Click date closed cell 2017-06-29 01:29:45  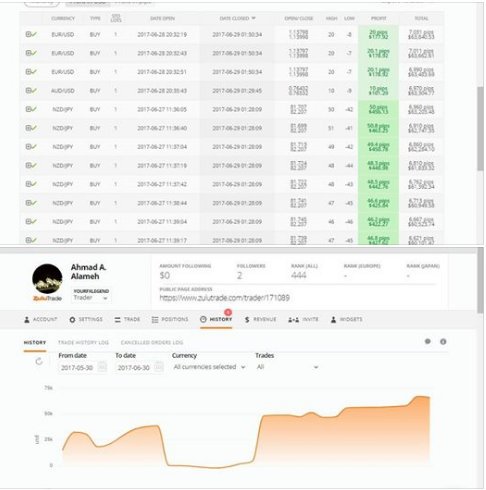click(237, 90)
